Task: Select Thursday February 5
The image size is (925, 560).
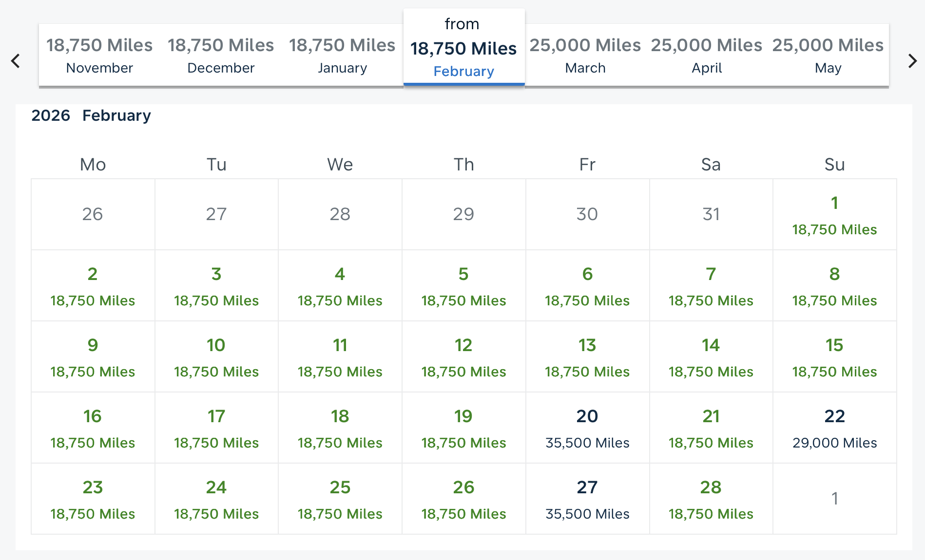Action: click(x=463, y=286)
